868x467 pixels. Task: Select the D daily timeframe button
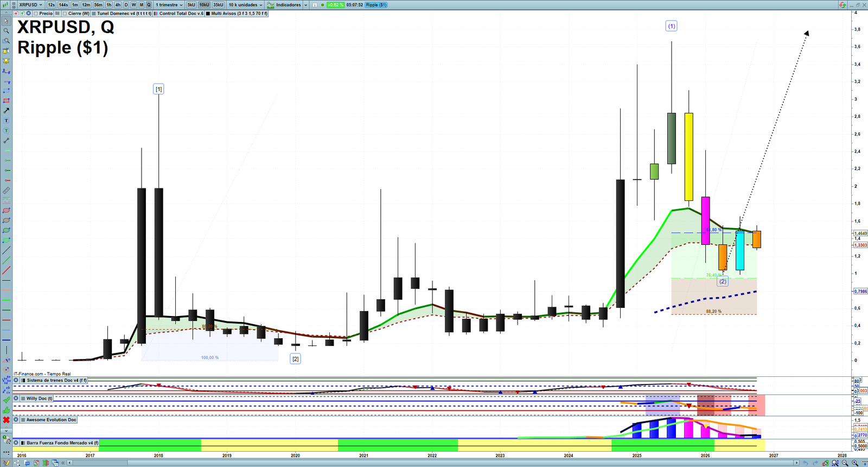click(126, 5)
